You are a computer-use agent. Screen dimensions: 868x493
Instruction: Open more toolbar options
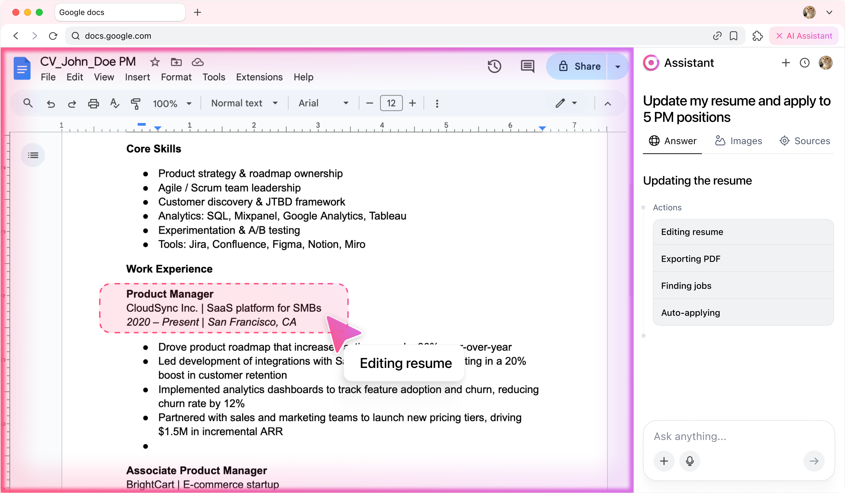coord(437,104)
